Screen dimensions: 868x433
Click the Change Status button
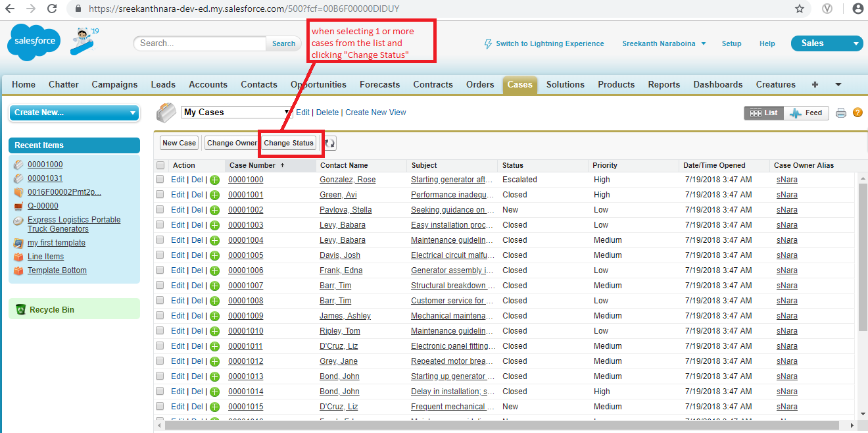click(289, 143)
